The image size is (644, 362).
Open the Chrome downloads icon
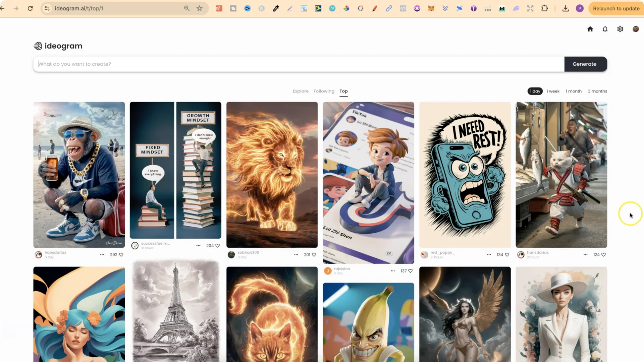(x=566, y=8)
